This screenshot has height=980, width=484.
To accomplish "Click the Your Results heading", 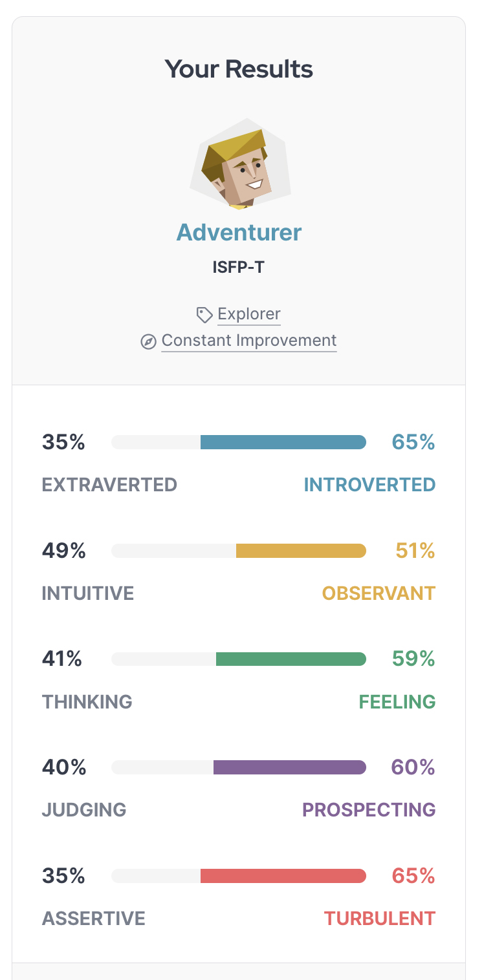I will pos(239,69).
